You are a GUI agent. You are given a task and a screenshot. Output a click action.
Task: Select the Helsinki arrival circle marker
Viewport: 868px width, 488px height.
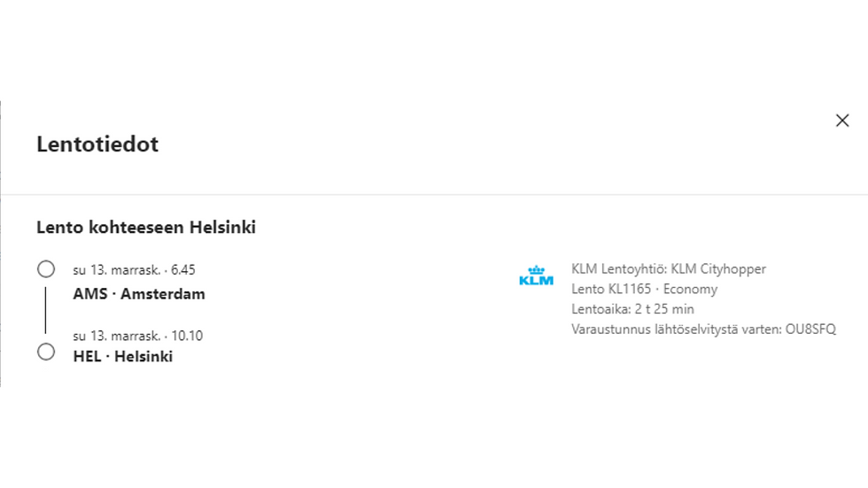[46, 352]
